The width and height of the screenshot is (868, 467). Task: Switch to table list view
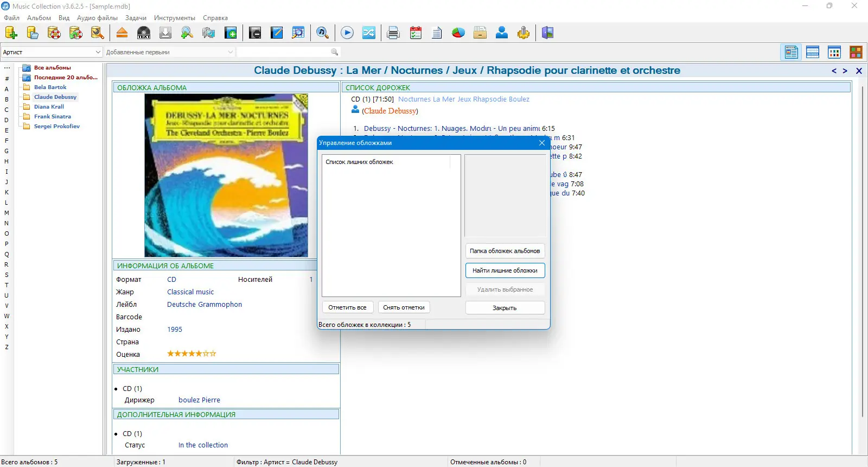click(x=813, y=52)
